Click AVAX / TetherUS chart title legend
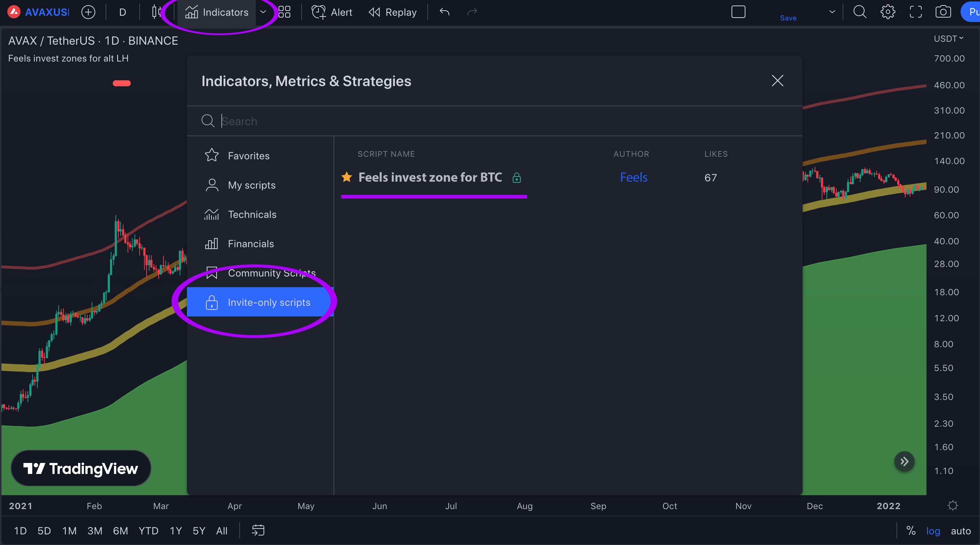980x545 pixels. [93, 41]
